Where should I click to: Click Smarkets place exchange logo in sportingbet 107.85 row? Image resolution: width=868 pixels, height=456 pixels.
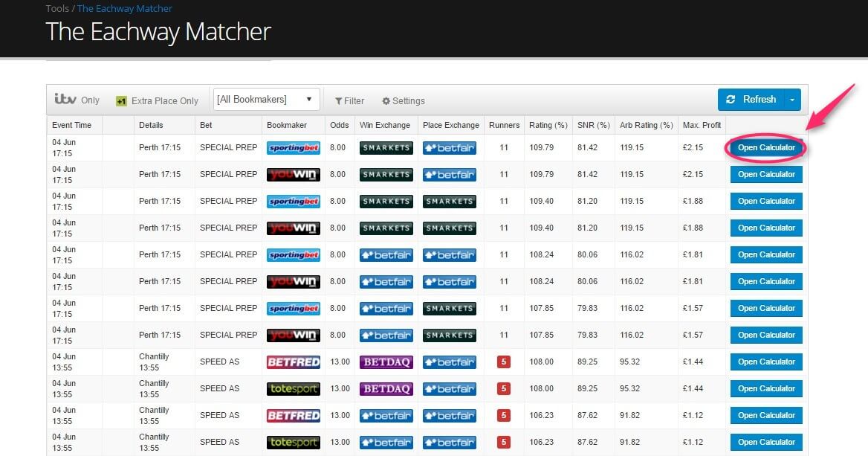(x=450, y=308)
